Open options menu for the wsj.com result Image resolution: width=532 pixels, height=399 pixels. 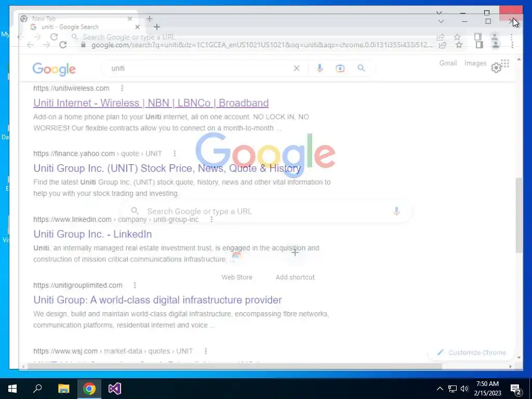pyautogui.click(x=206, y=351)
